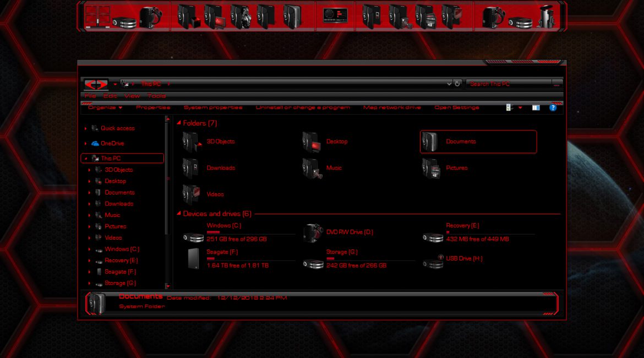The image size is (644, 358).
Task: Click the Back arrow in Explorer
Action: click(90, 84)
